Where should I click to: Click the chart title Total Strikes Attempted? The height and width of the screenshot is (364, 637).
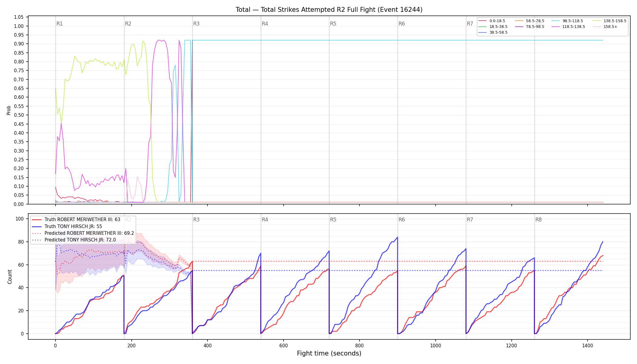click(329, 10)
